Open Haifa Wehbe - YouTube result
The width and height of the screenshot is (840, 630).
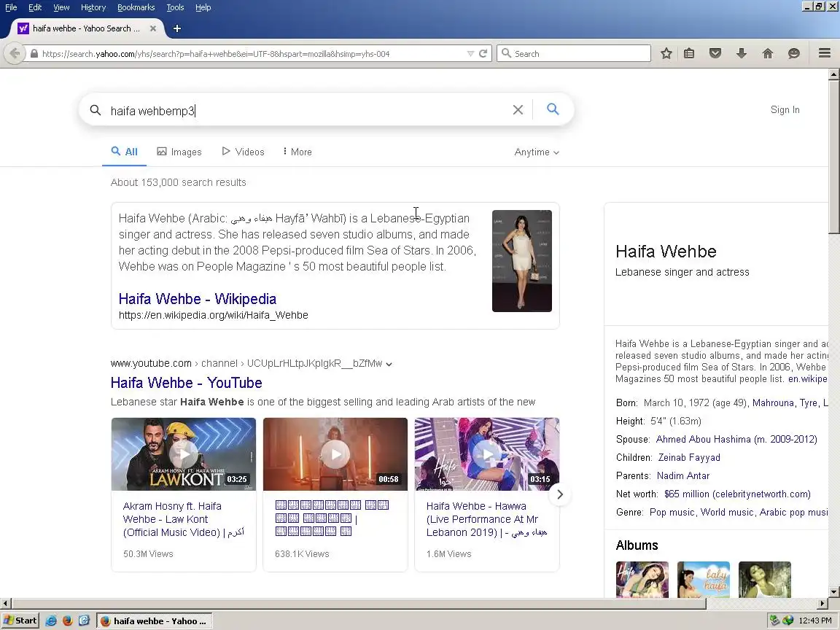(x=186, y=383)
